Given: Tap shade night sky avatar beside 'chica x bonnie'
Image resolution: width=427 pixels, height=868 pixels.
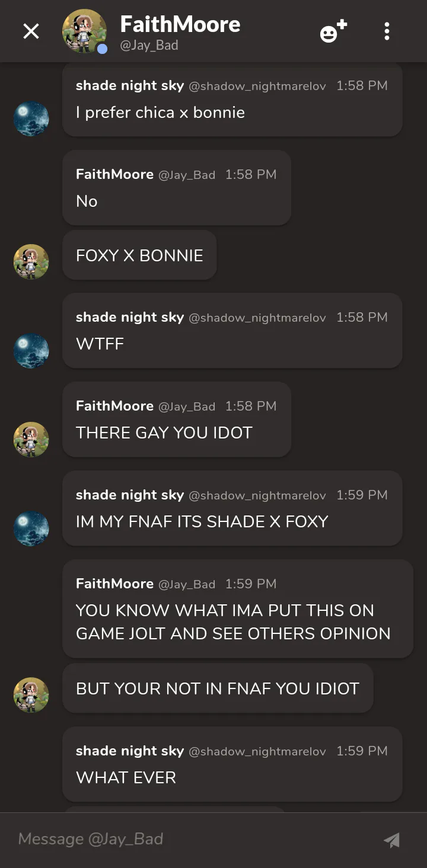Looking at the screenshot, I should (31, 119).
